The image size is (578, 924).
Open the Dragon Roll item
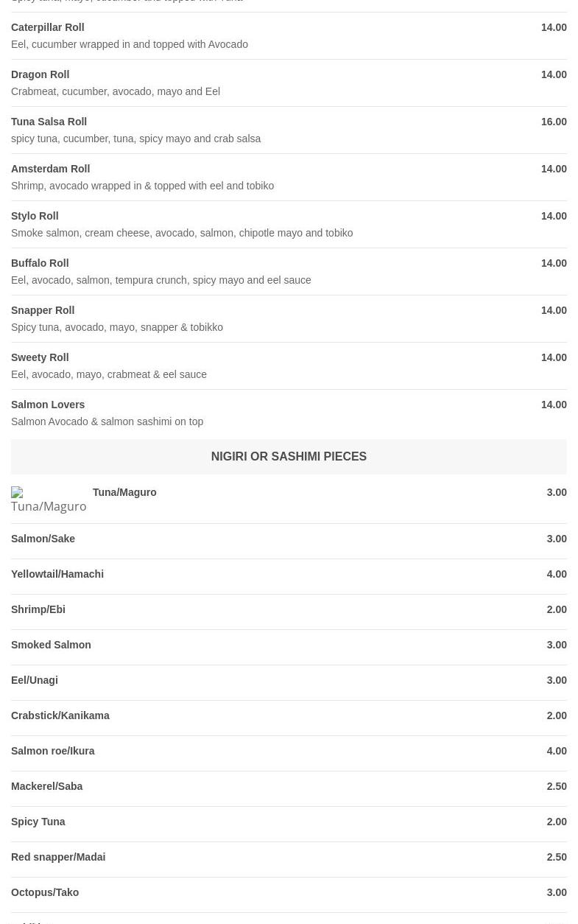coord(40,74)
